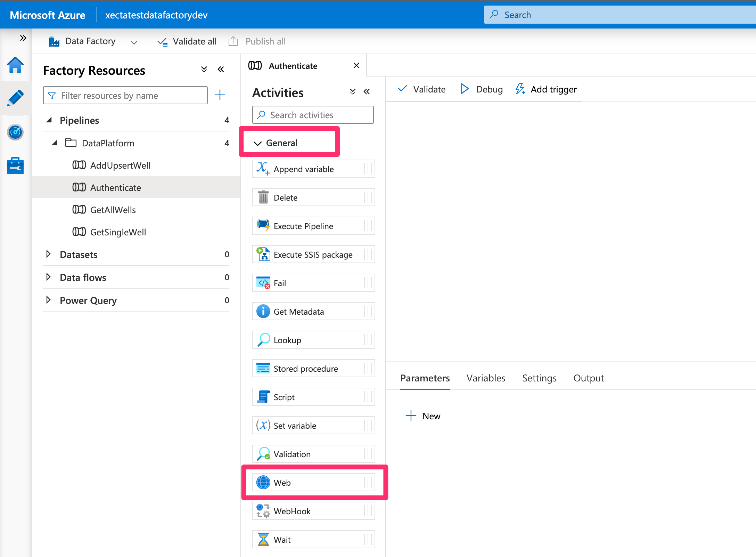This screenshot has height=557, width=756.
Task: Open the Monitor gauge icon in sidebar
Action: click(15, 132)
